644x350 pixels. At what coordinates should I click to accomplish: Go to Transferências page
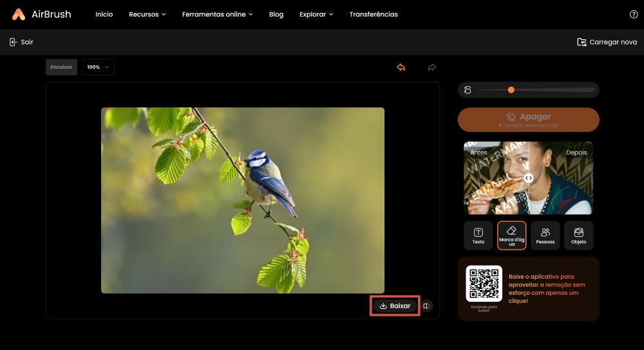(374, 14)
